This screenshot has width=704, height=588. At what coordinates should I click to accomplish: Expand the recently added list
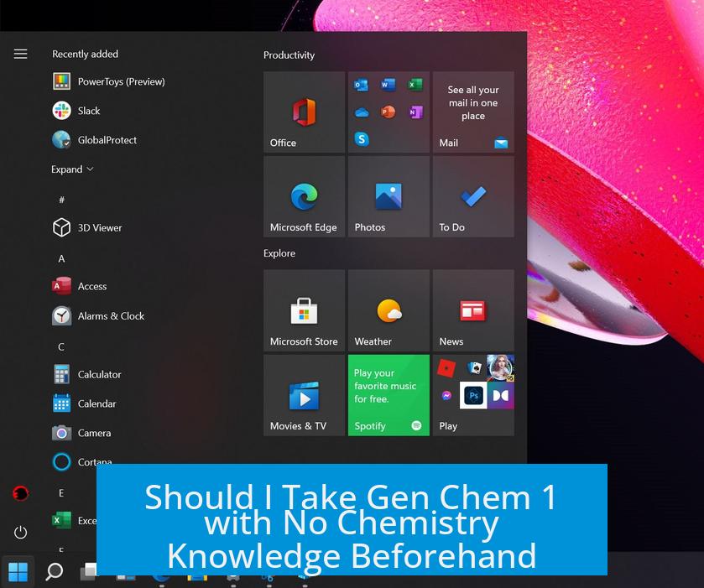point(72,169)
